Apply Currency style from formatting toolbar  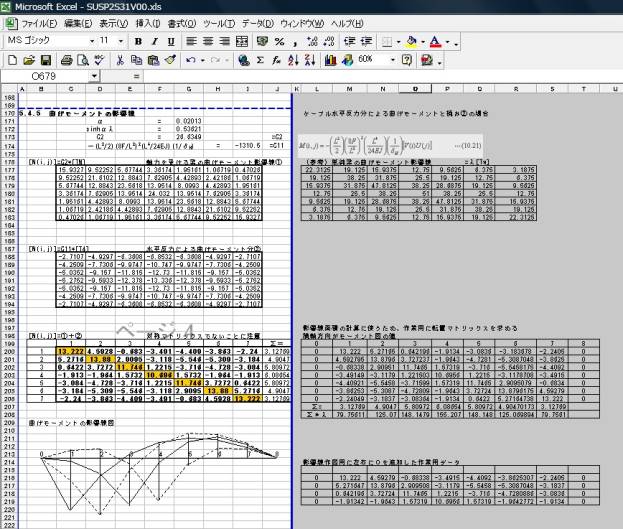click(x=262, y=41)
